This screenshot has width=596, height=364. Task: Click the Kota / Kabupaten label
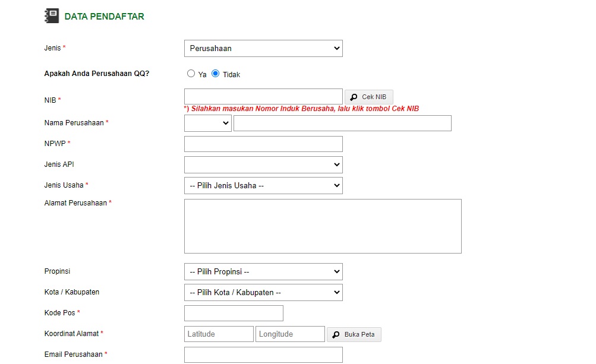72,292
